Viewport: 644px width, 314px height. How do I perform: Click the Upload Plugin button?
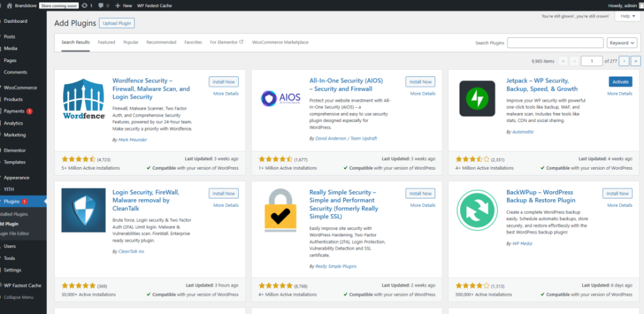tap(117, 24)
